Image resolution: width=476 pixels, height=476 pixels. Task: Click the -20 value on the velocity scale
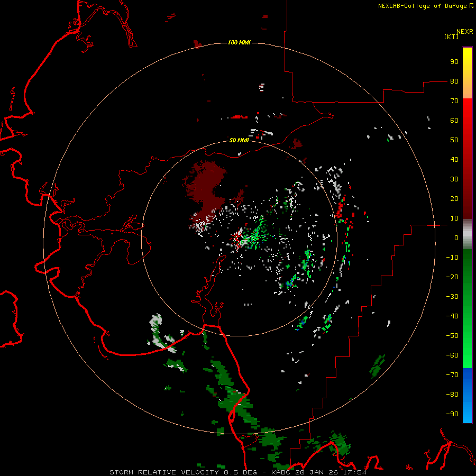(452, 277)
